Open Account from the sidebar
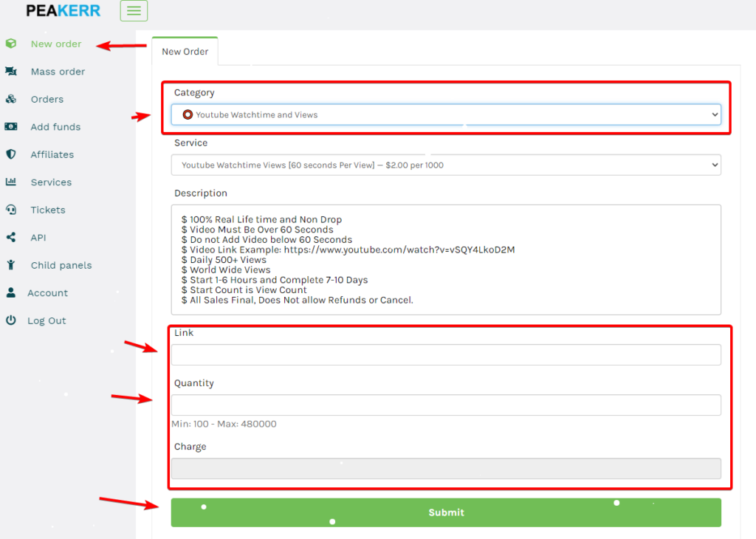The width and height of the screenshot is (756, 539). [x=47, y=293]
